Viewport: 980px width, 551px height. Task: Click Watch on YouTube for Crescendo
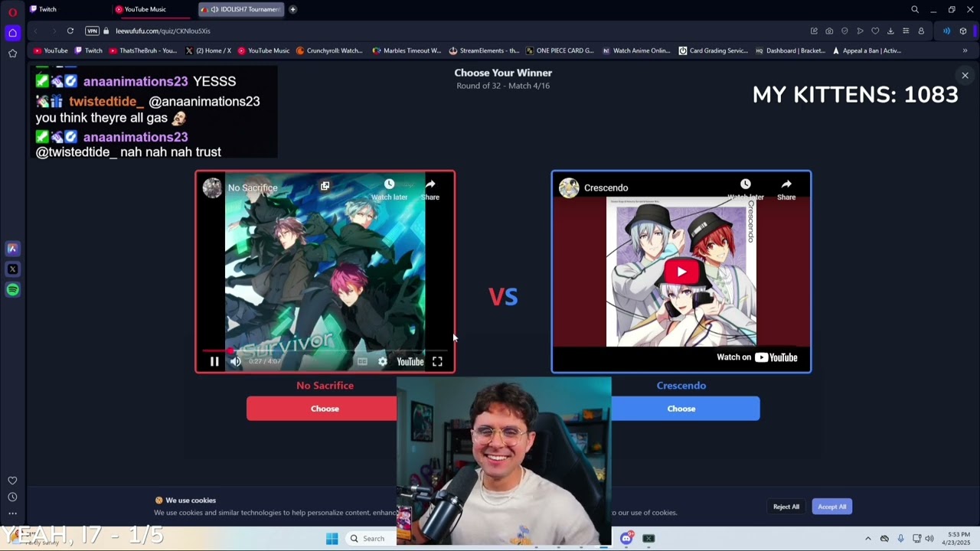(x=757, y=357)
